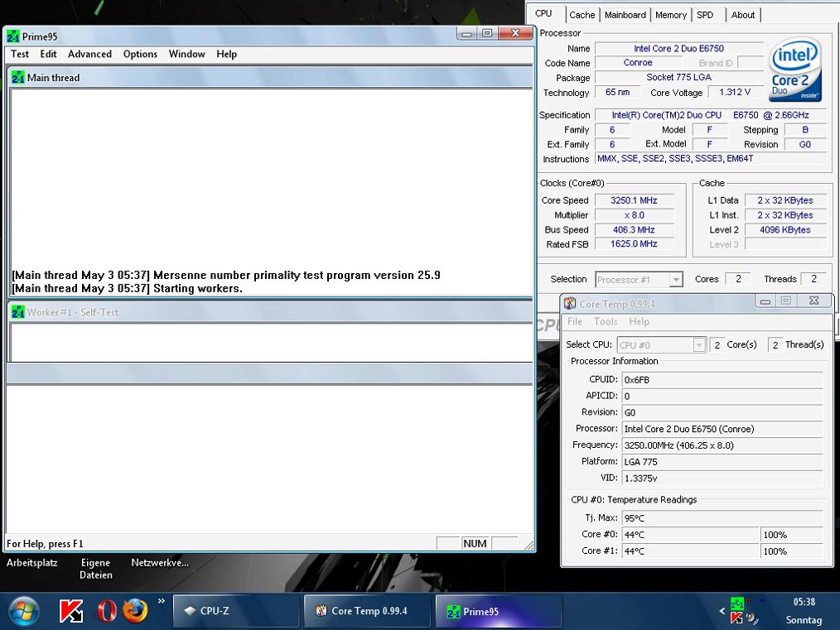Open the Advanced menu in Prime95
The height and width of the screenshot is (630, 840).
89,54
